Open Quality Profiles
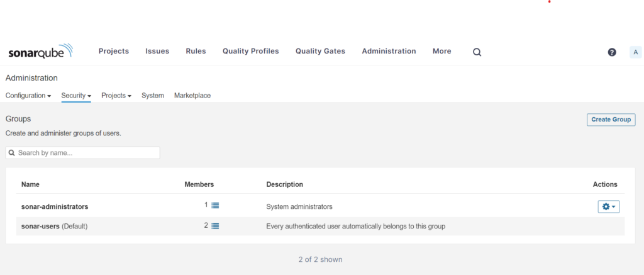The width and height of the screenshot is (644, 275). pos(250,52)
